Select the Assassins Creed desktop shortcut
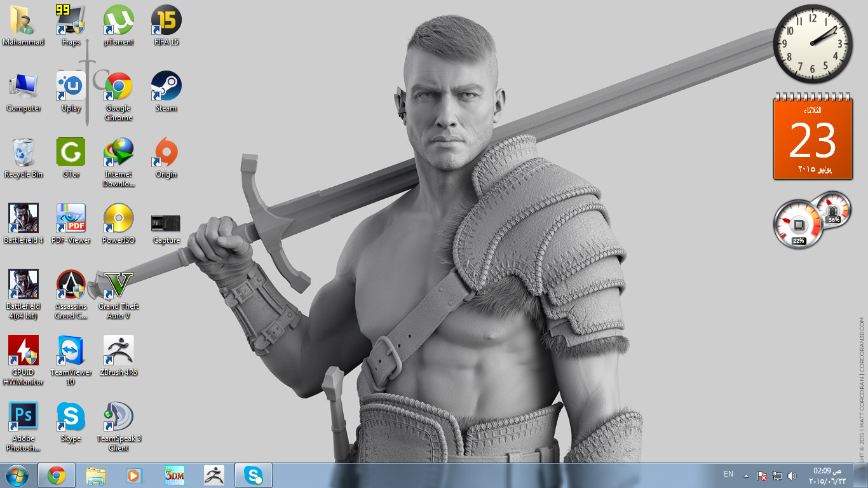 [71, 294]
